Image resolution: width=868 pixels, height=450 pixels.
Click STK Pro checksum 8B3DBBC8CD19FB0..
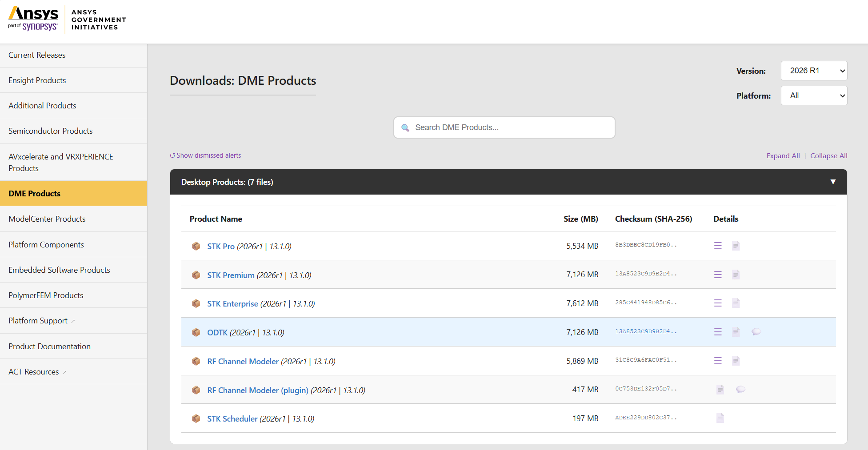click(x=646, y=245)
